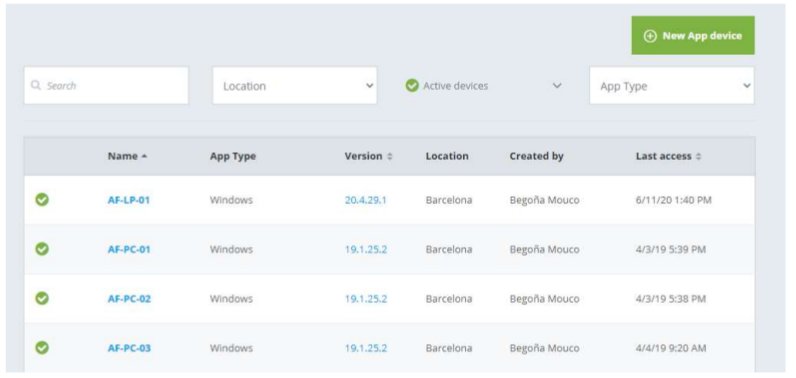This screenshot has height=378, width=796.
Task: Click last access 6/11/20 1:40 PM
Action: point(673,200)
